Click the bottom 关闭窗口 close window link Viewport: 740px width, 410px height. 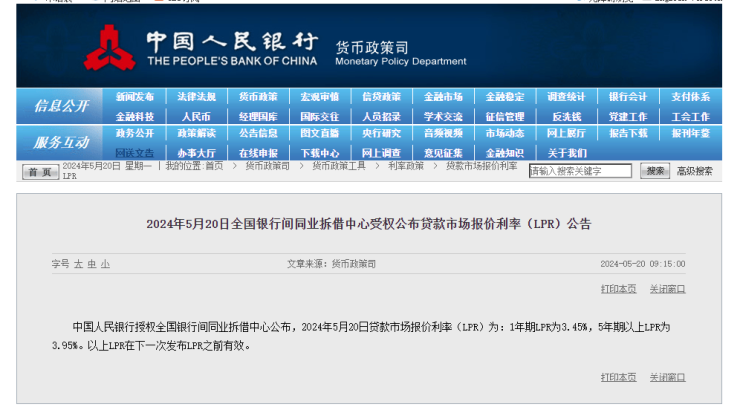[x=667, y=377]
